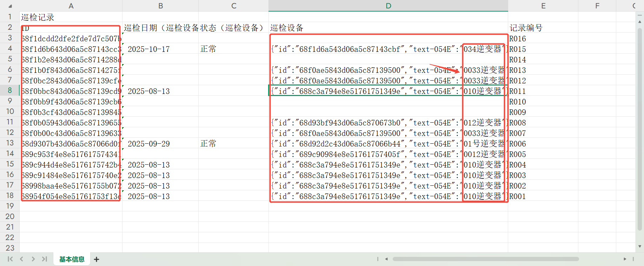The image size is (644, 266).
Task: Add a new sheet with plus icon
Action: pos(97,259)
